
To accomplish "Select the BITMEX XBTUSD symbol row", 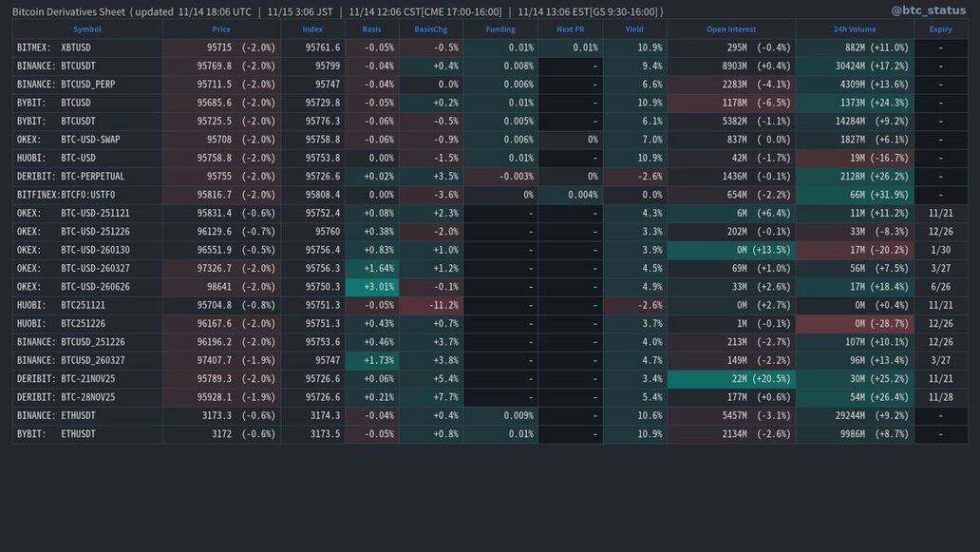I will 86,48.
